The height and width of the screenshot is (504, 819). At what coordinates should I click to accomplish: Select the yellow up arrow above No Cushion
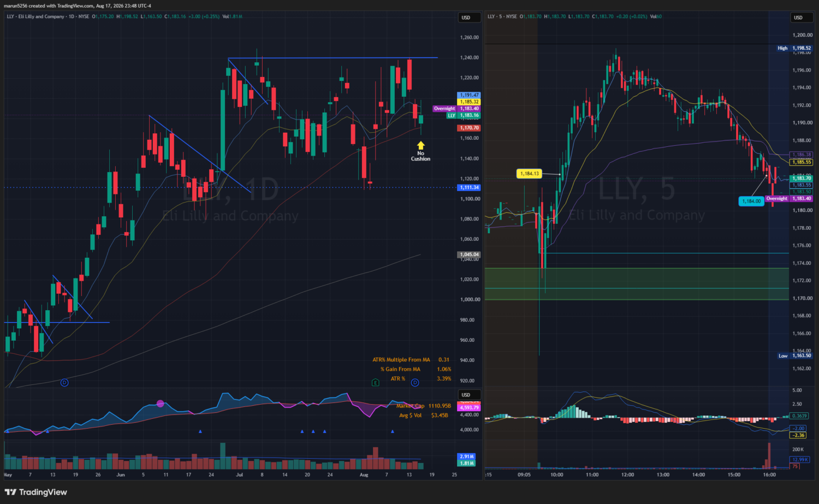[420, 145]
